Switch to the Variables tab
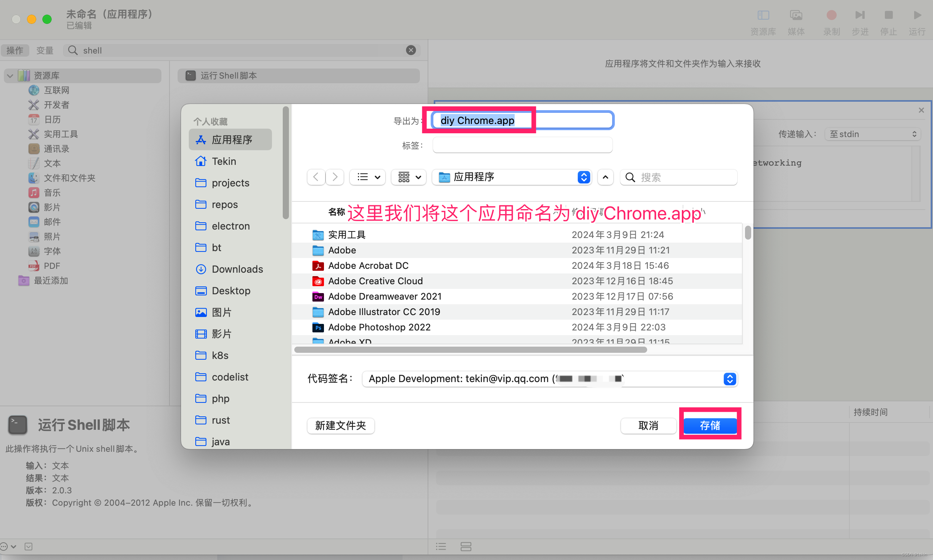 click(x=45, y=50)
